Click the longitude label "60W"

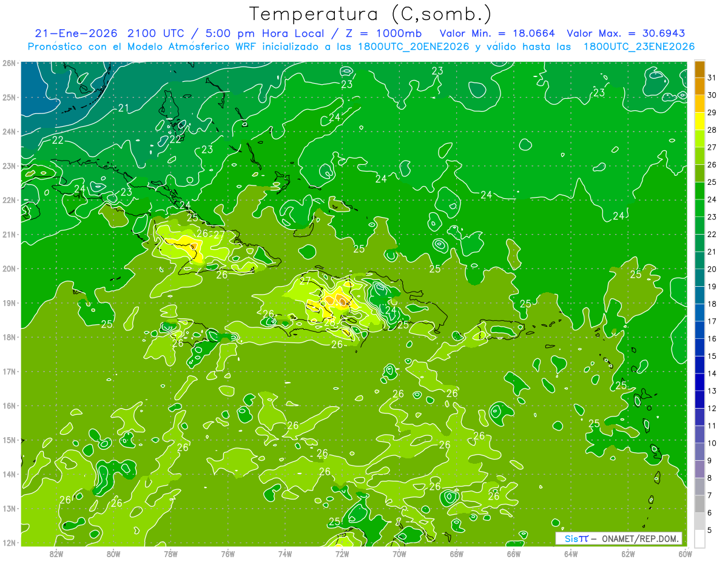pos(685,553)
